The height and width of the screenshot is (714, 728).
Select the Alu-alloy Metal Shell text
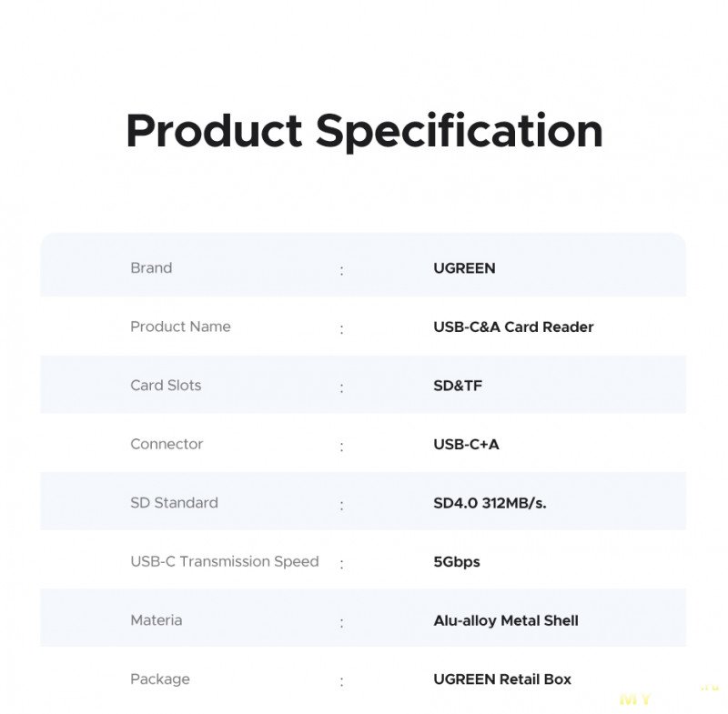pyautogui.click(x=506, y=621)
